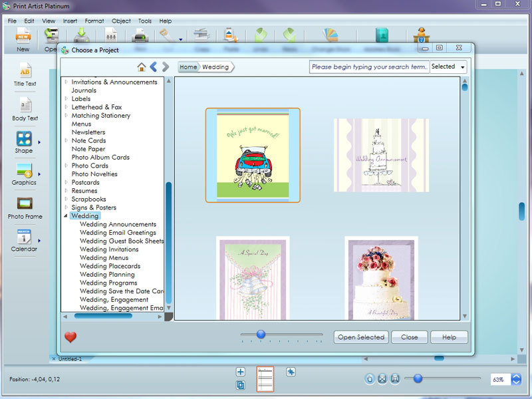Click the page 1 thumbnail at bottom

(x=265, y=379)
